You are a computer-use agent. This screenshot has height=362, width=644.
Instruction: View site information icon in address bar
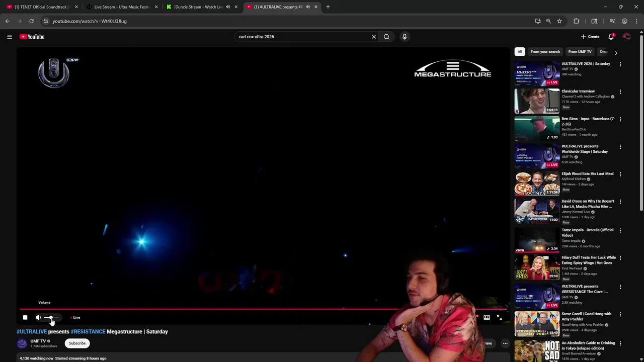point(46,21)
